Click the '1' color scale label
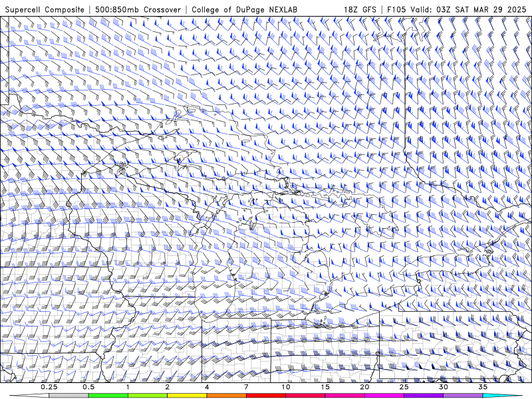This screenshot has height=399, width=532. click(x=128, y=387)
